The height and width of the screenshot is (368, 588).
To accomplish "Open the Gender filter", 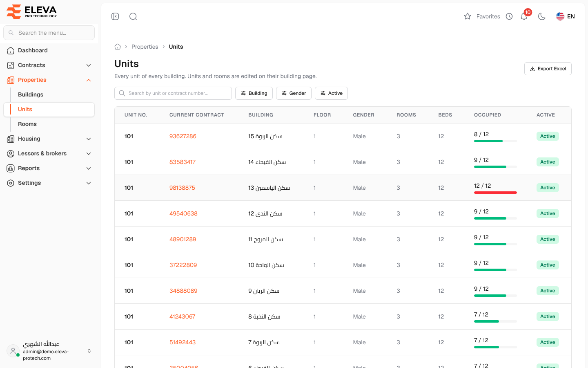I will click(x=294, y=93).
